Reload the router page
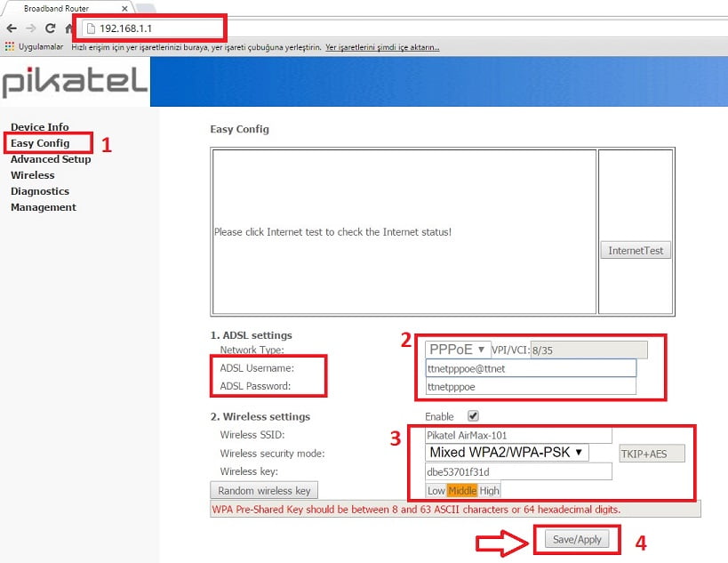 coord(52,28)
